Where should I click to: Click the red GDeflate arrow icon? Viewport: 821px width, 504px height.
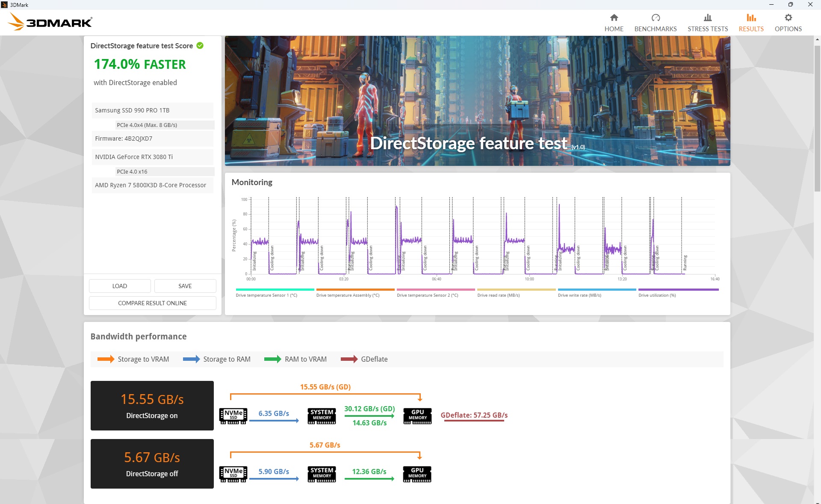[349, 359]
